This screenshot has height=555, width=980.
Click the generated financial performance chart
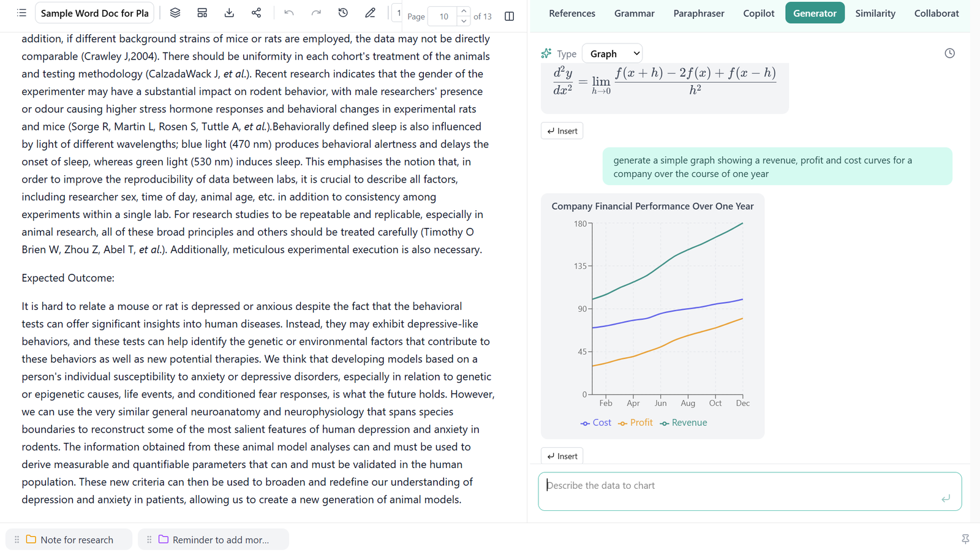(x=653, y=316)
